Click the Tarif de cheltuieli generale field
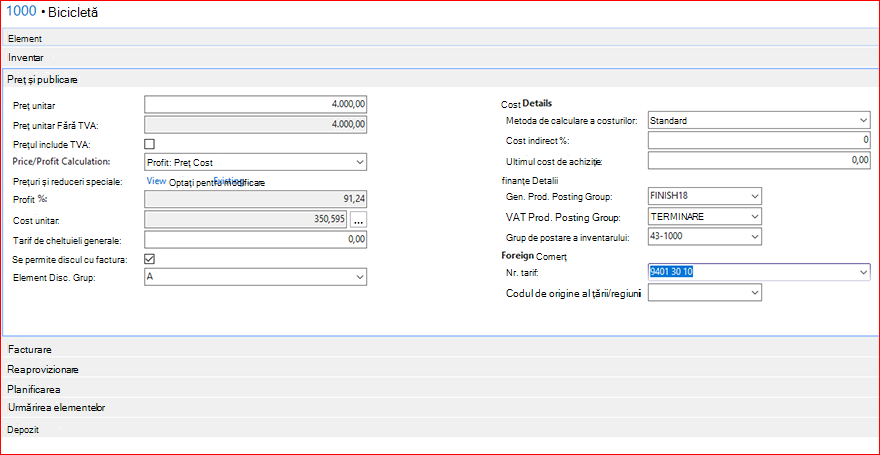The height and width of the screenshot is (455, 880). click(x=255, y=239)
